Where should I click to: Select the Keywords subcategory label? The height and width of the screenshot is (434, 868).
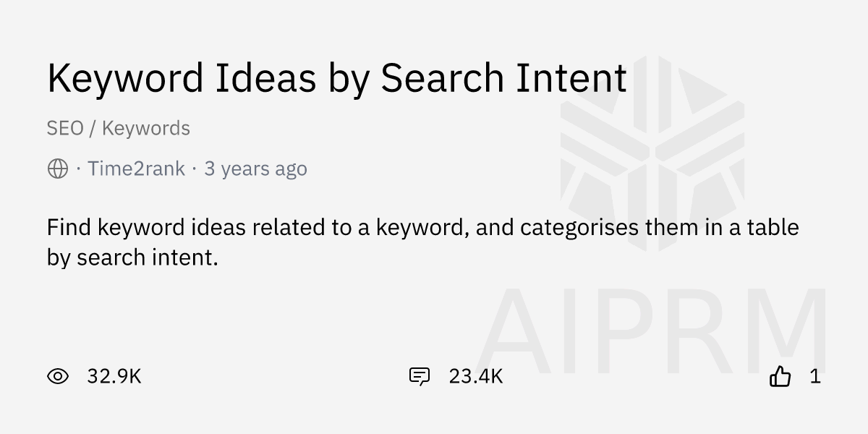tap(146, 129)
